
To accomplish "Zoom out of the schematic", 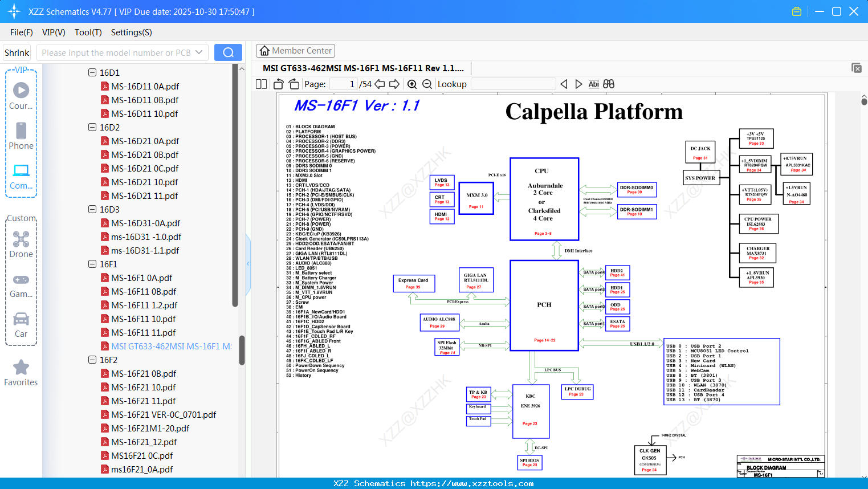I will [x=427, y=84].
